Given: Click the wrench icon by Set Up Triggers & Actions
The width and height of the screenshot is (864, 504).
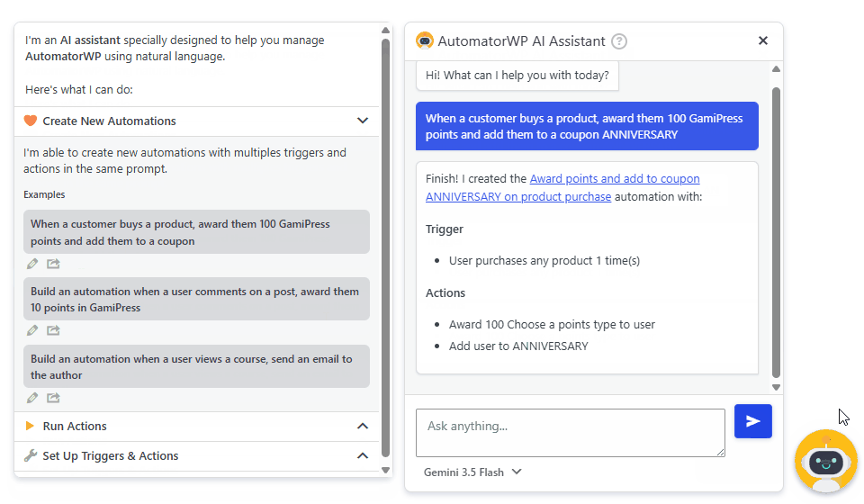Looking at the screenshot, I should click(31, 455).
